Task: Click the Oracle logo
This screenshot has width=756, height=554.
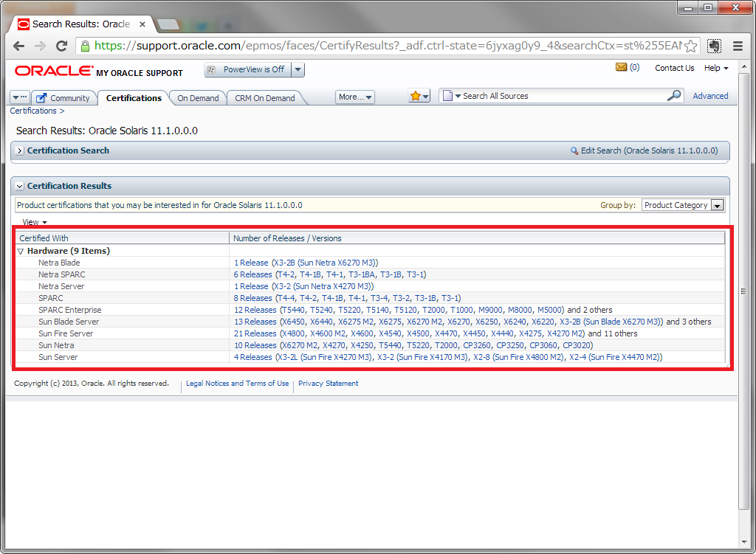Action: [53, 71]
